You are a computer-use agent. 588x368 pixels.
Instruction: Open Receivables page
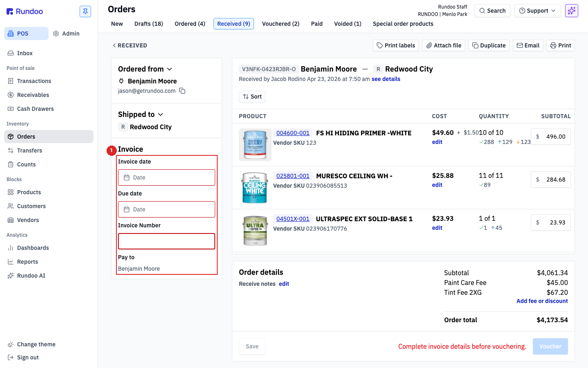(49, 95)
